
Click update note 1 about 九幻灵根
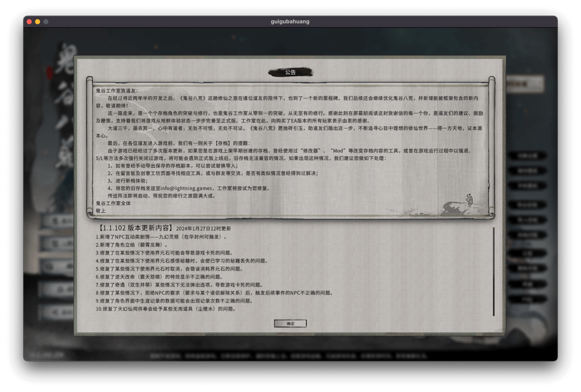[x=161, y=237]
